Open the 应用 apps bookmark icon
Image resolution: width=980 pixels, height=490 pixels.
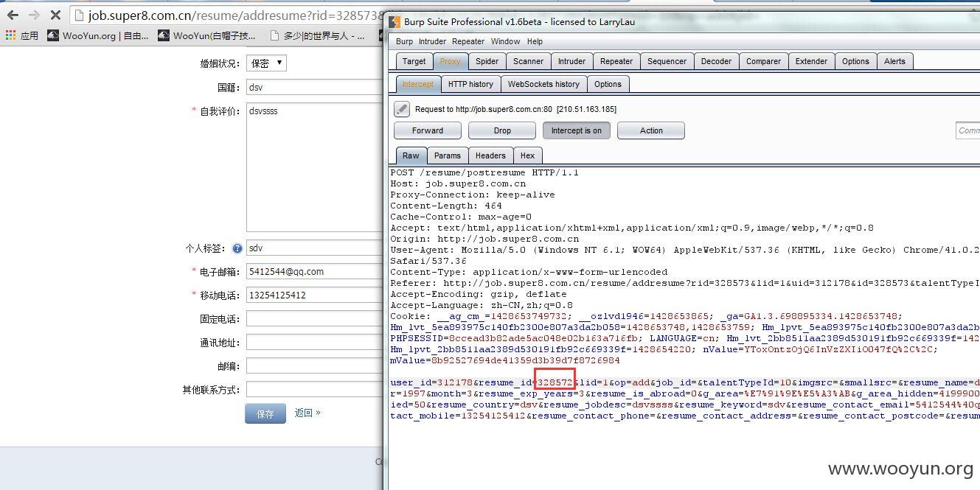10,35
